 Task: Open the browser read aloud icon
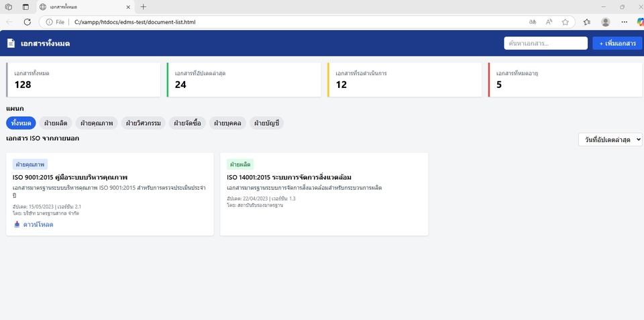click(x=549, y=22)
